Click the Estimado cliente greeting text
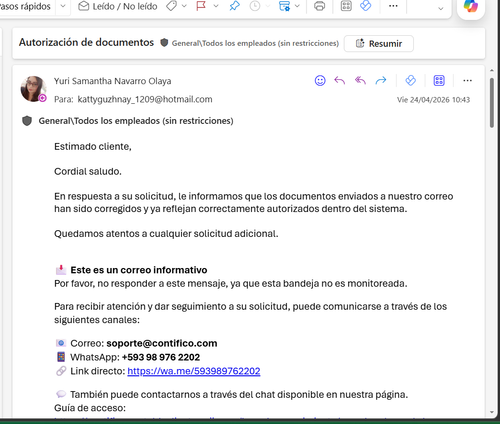This screenshot has height=424, width=500. 93,147
